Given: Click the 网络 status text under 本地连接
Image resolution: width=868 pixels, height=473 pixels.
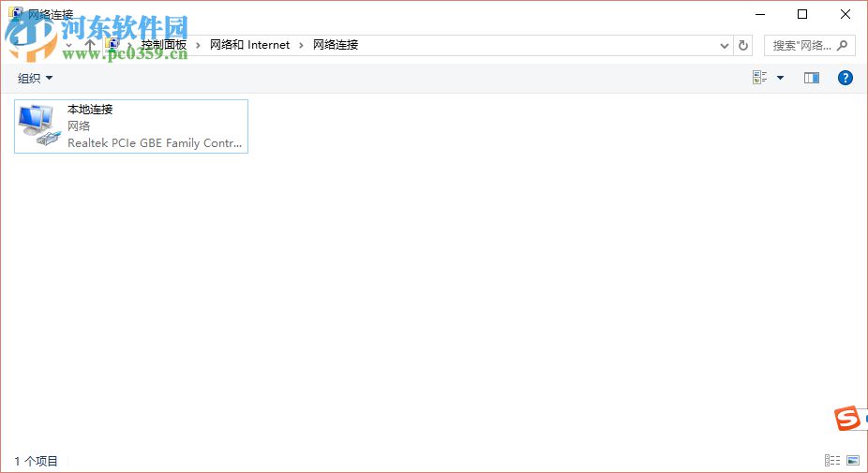Looking at the screenshot, I should pyautogui.click(x=79, y=126).
